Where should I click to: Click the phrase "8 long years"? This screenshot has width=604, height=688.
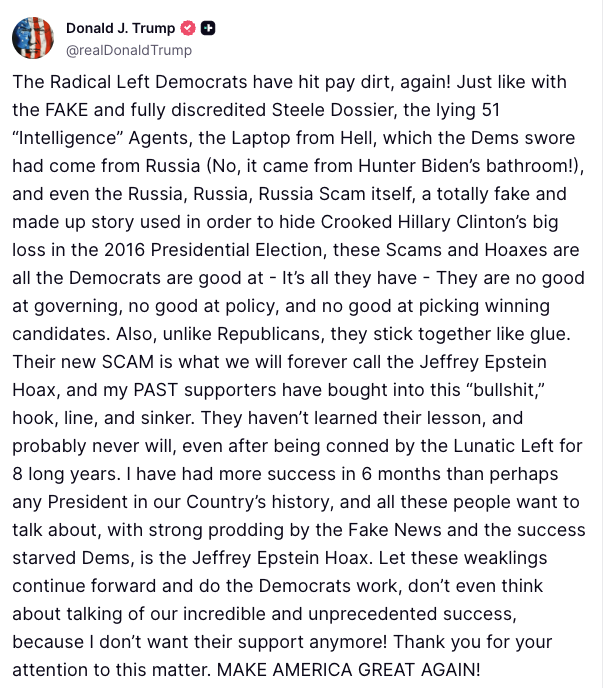tap(66, 474)
